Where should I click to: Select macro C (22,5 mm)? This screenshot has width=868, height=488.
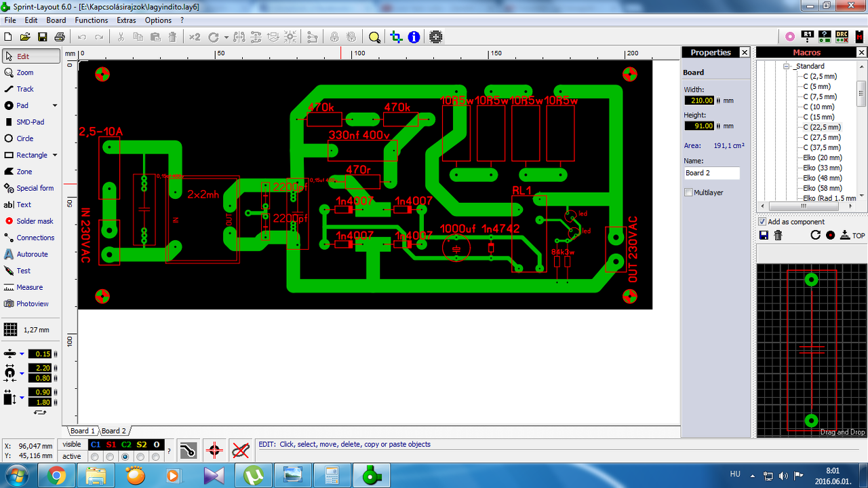(822, 127)
